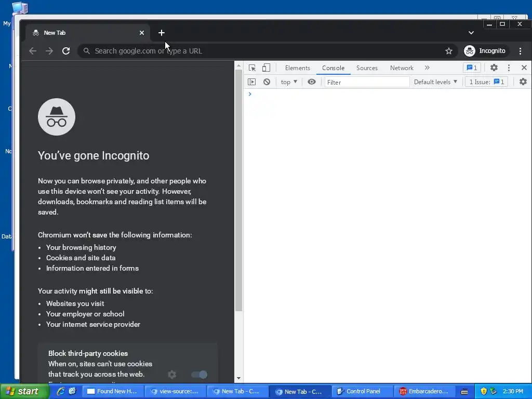
Task: Go forward with the browser forward arrow
Action: [x=49, y=51]
